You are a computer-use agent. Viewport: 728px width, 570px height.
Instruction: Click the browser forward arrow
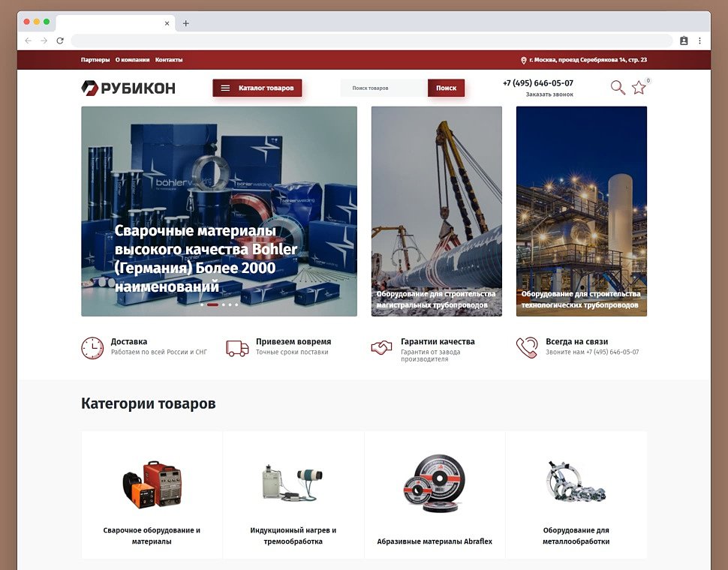[x=44, y=40]
